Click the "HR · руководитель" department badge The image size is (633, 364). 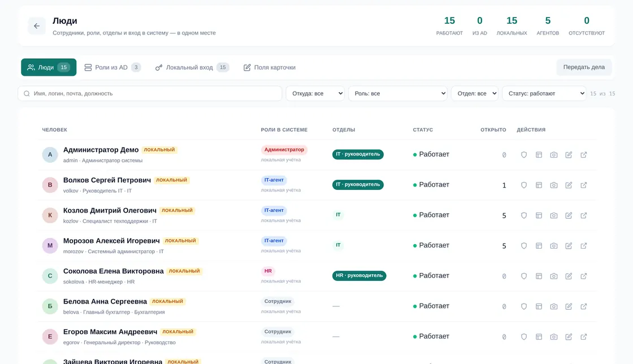coord(359,276)
